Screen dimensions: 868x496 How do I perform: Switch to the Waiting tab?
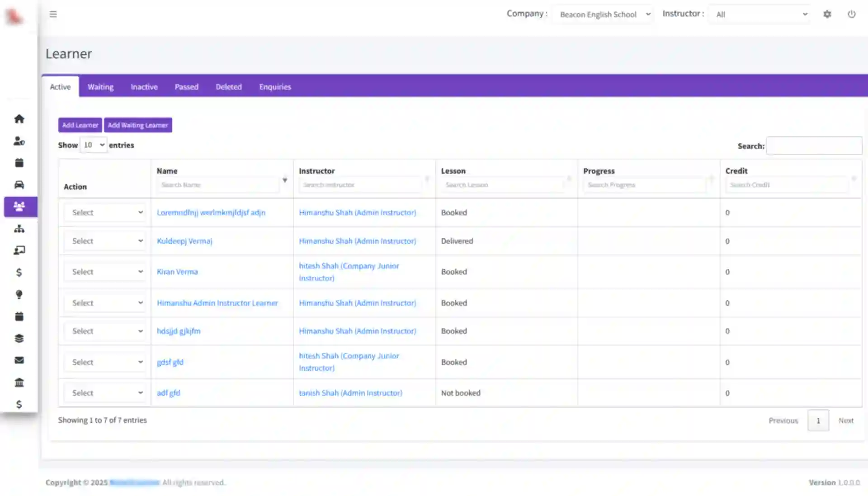click(x=100, y=87)
